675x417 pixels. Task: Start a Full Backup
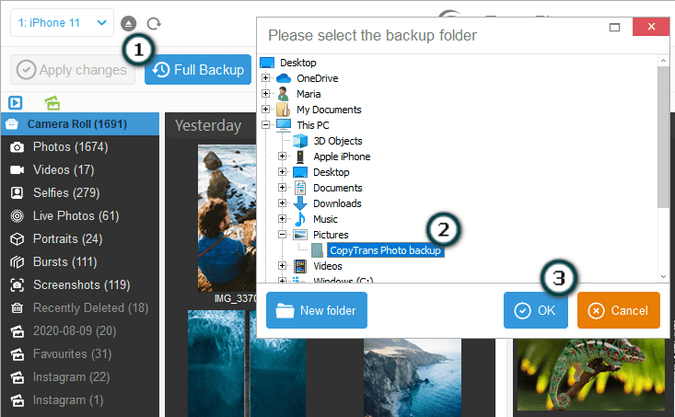click(x=198, y=70)
